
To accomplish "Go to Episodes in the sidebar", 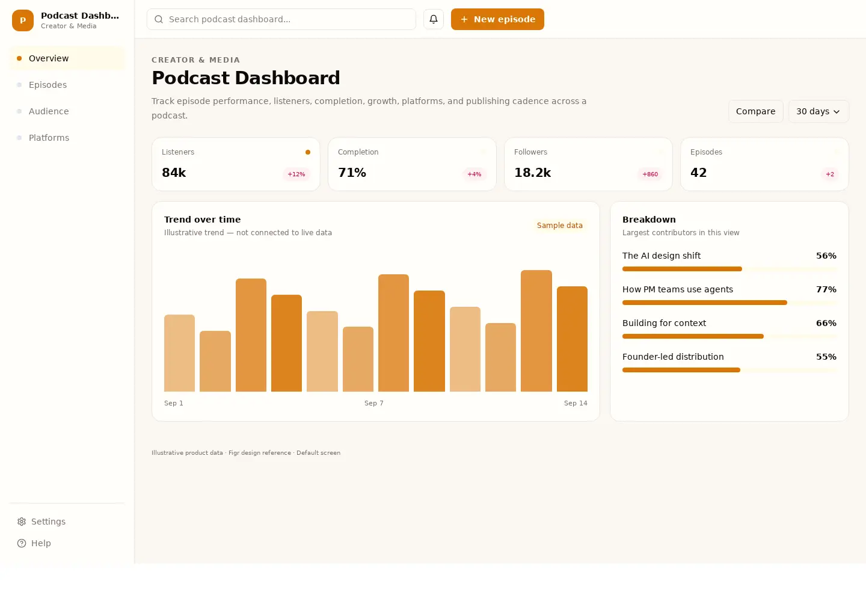I will tap(67, 85).
